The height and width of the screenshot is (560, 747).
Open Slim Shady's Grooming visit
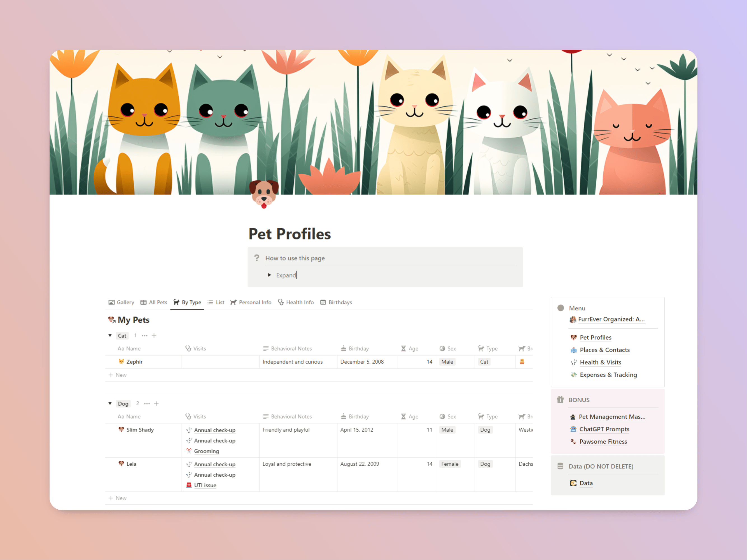click(x=206, y=451)
